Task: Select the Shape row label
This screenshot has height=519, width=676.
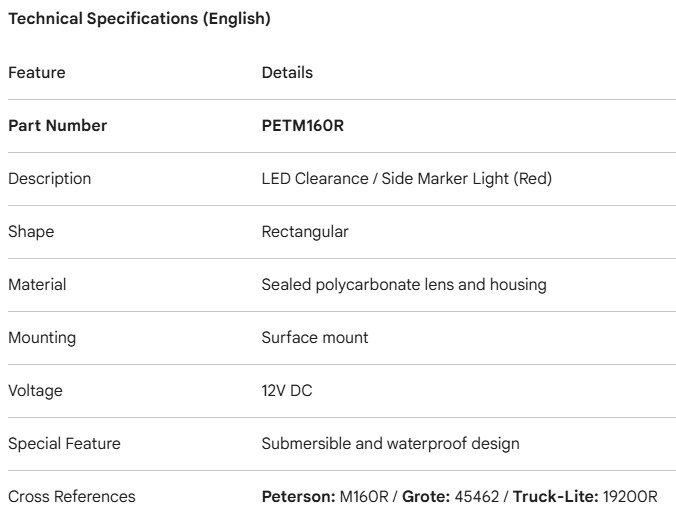Action: [x=31, y=232]
